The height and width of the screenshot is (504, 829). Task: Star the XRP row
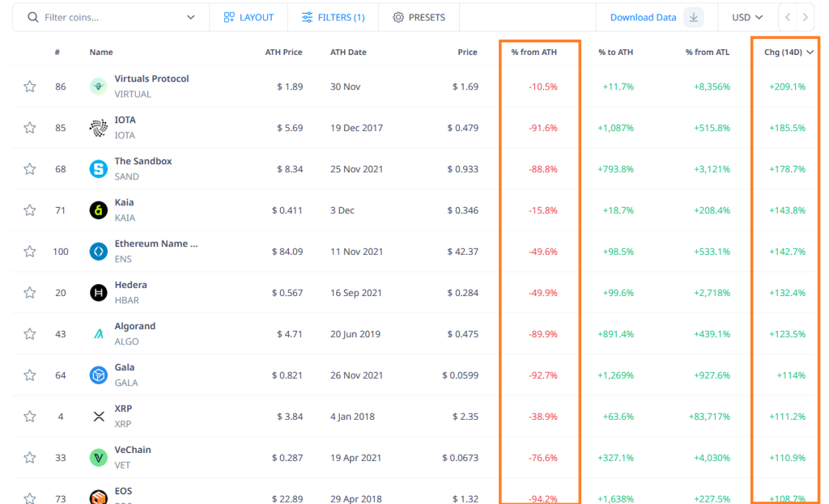[x=30, y=416]
